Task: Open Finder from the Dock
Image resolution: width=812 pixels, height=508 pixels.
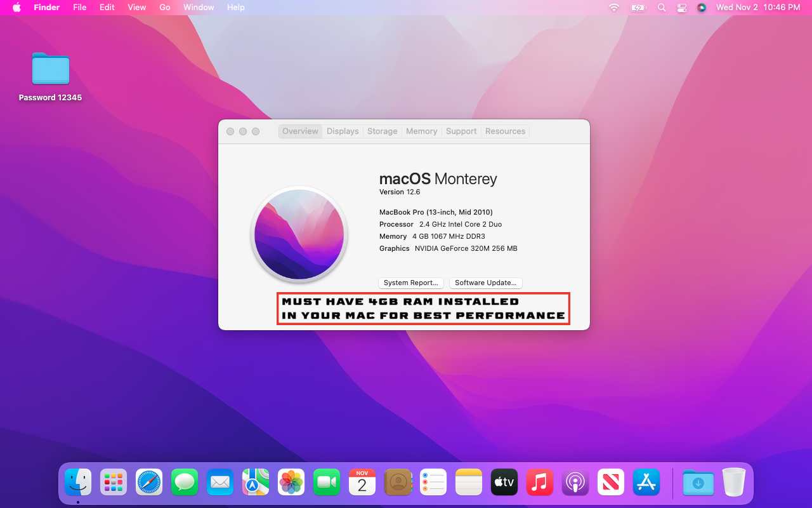Action: pyautogui.click(x=78, y=483)
